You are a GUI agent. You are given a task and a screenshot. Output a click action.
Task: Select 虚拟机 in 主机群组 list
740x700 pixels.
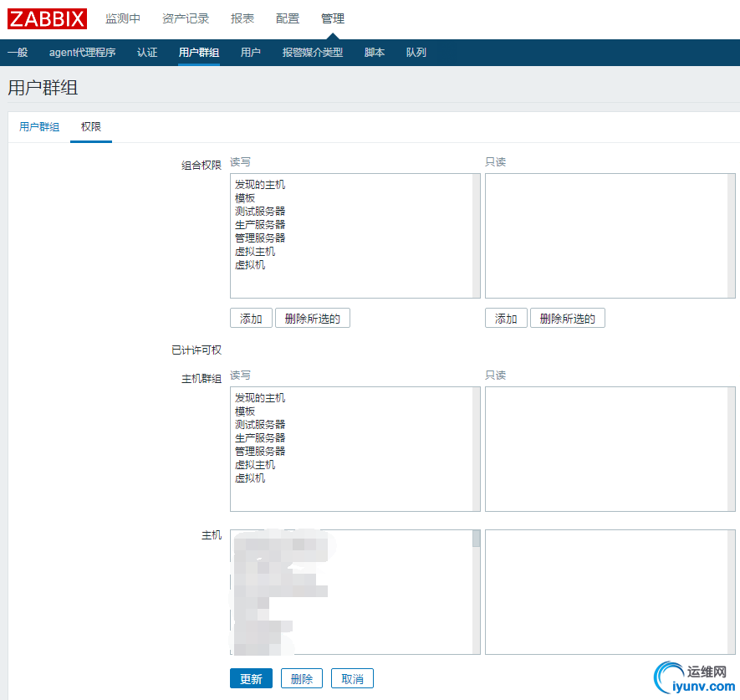[x=250, y=478]
